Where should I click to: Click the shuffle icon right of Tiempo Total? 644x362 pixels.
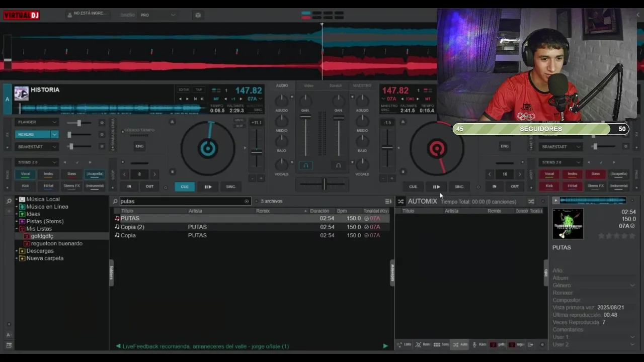point(531,201)
